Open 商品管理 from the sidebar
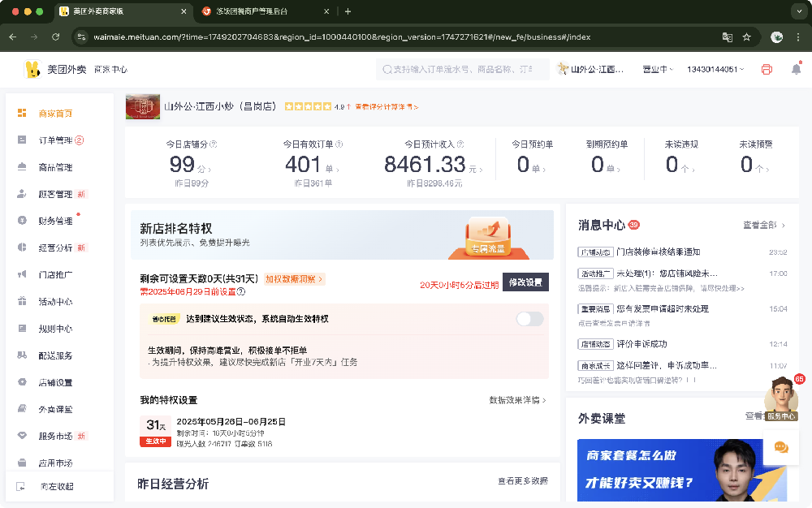The image size is (812, 508). tap(55, 167)
